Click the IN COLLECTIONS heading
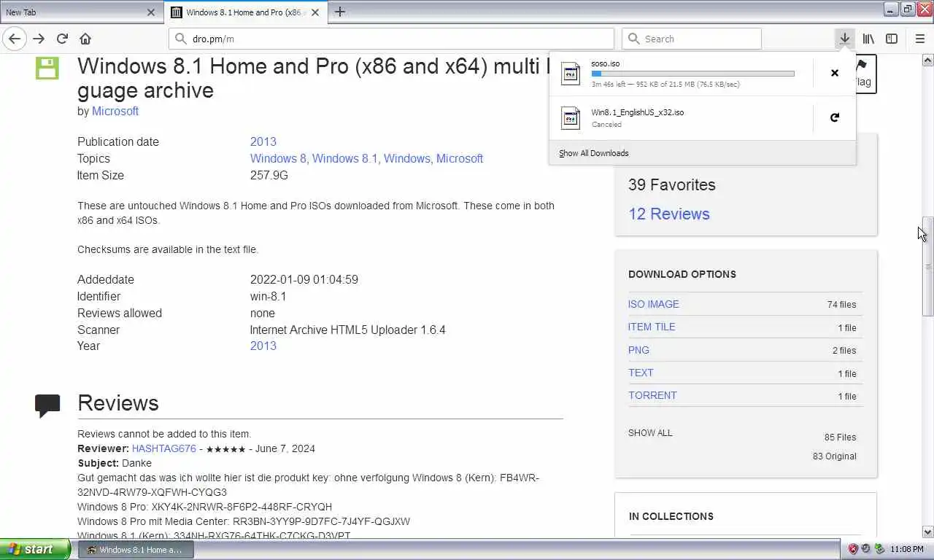This screenshot has width=934, height=560. (671, 516)
